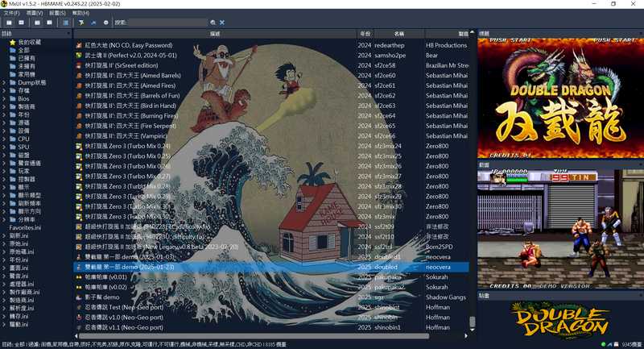Expand the Bios folder node

[x=4, y=98]
